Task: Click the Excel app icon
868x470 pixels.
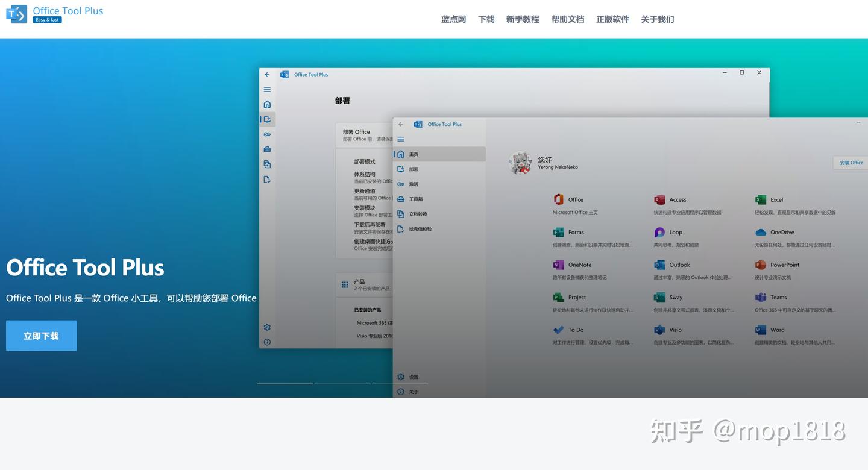Action: click(x=760, y=199)
